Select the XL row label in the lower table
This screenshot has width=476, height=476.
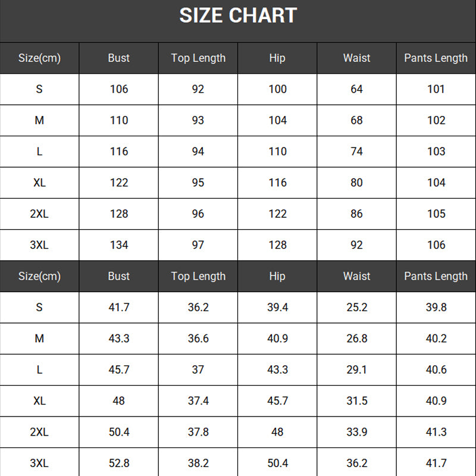pyautogui.click(x=39, y=401)
